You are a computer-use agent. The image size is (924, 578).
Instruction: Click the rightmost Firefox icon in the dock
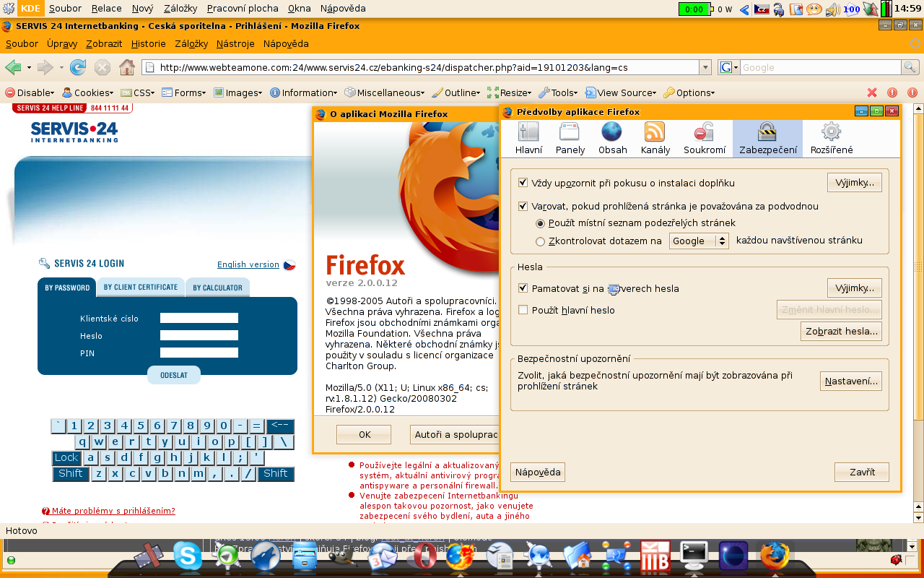tap(775, 556)
